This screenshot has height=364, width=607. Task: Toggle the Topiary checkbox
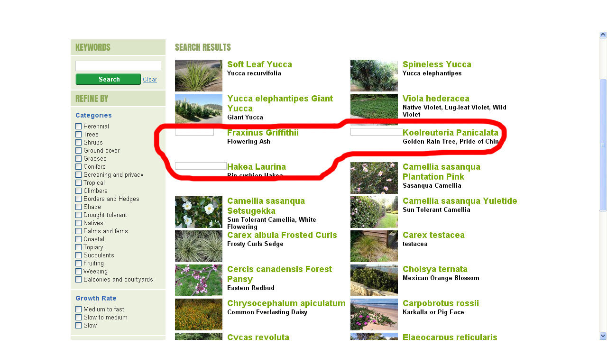[78, 247]
